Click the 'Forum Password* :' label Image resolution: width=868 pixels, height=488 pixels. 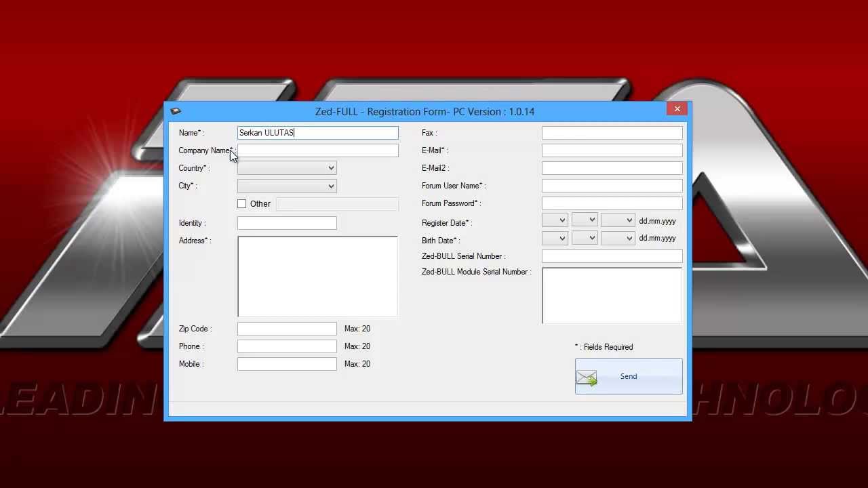[452, 203]
